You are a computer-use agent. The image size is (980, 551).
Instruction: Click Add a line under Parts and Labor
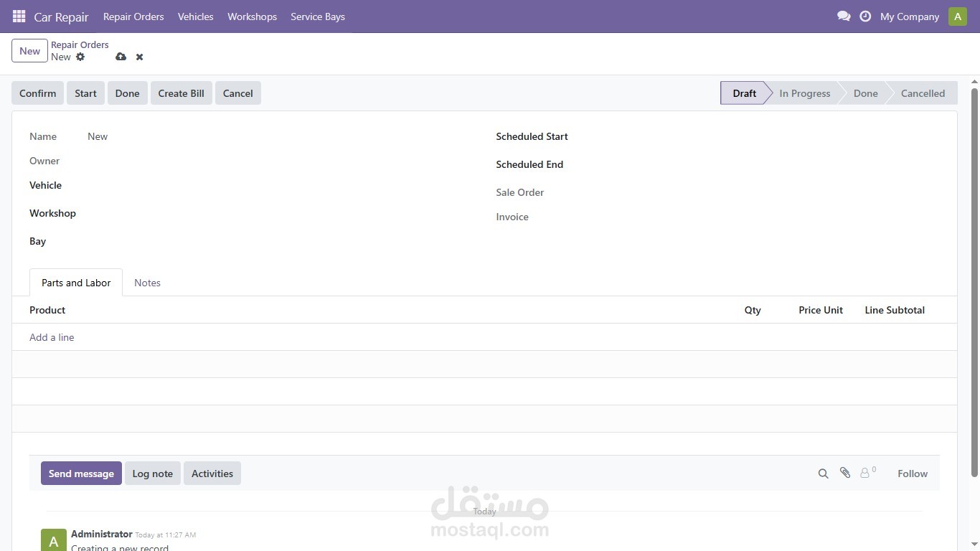click(x=52, y=336)
